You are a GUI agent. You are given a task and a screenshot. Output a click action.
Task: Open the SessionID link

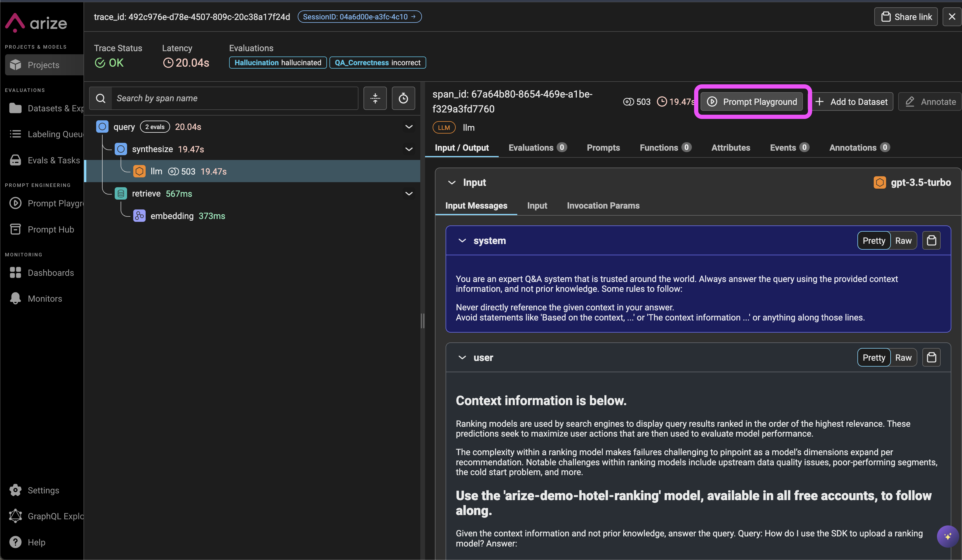tap(359, 17)
